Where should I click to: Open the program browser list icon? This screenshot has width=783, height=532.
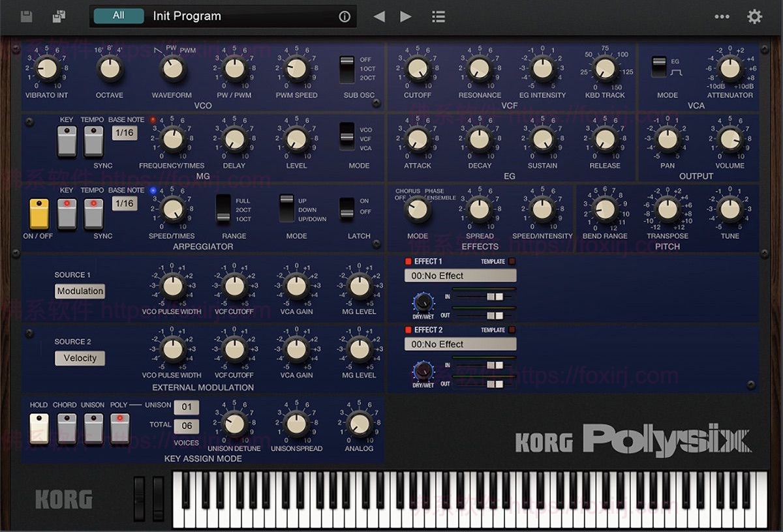point(438,16)
